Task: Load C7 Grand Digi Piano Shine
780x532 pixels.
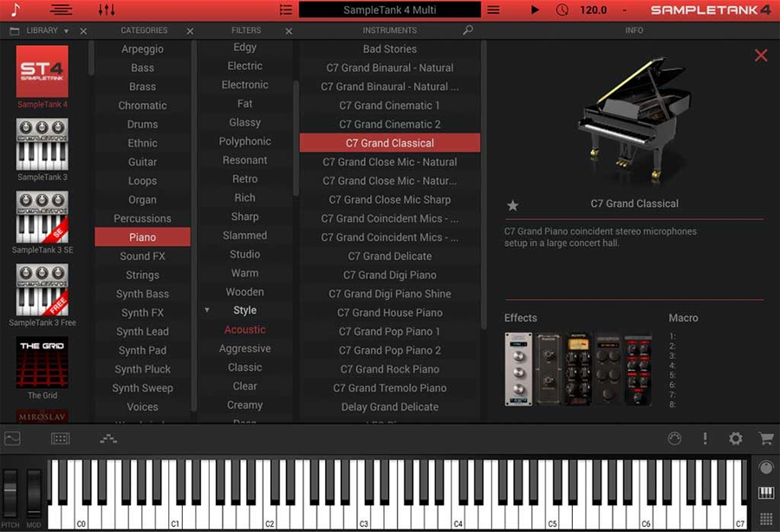Action: [x=389, y=294]
